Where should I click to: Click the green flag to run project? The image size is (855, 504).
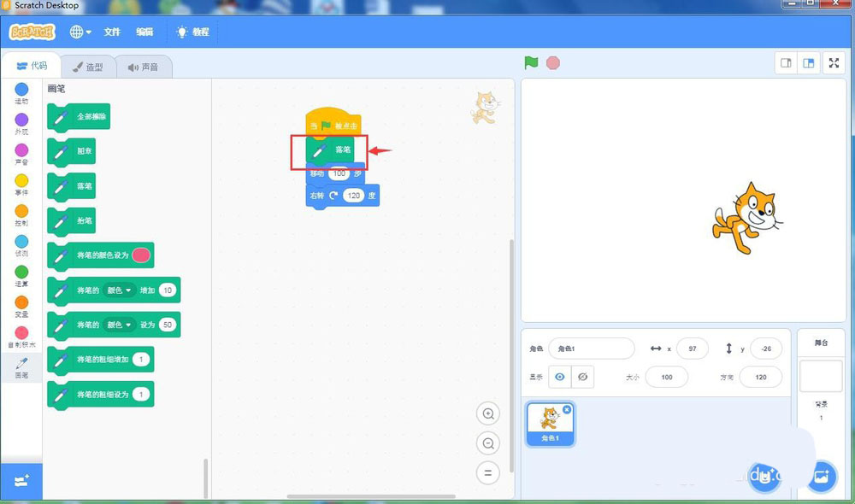(x=530, y=62)
